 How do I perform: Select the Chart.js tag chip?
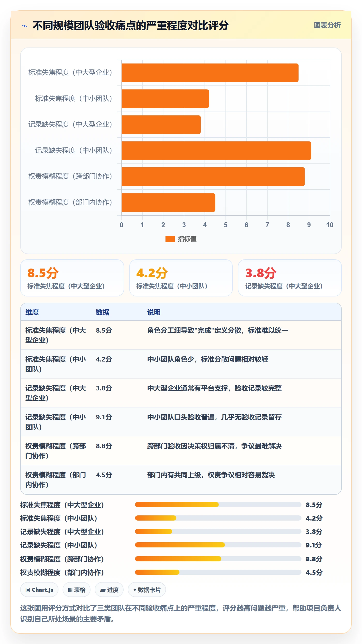point(39,590)
